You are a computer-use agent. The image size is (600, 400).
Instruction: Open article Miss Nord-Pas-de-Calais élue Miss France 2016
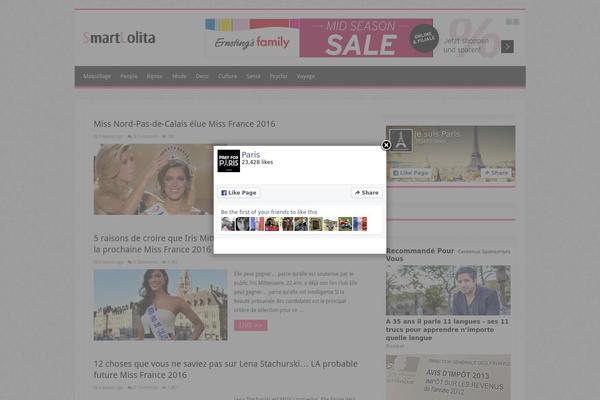pos(184,124)
